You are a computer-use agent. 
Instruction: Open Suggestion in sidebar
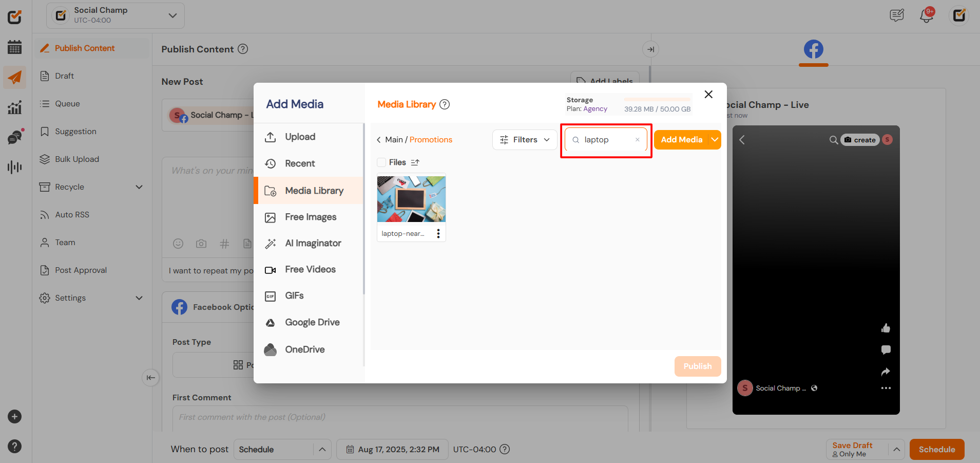coord(92,132)
